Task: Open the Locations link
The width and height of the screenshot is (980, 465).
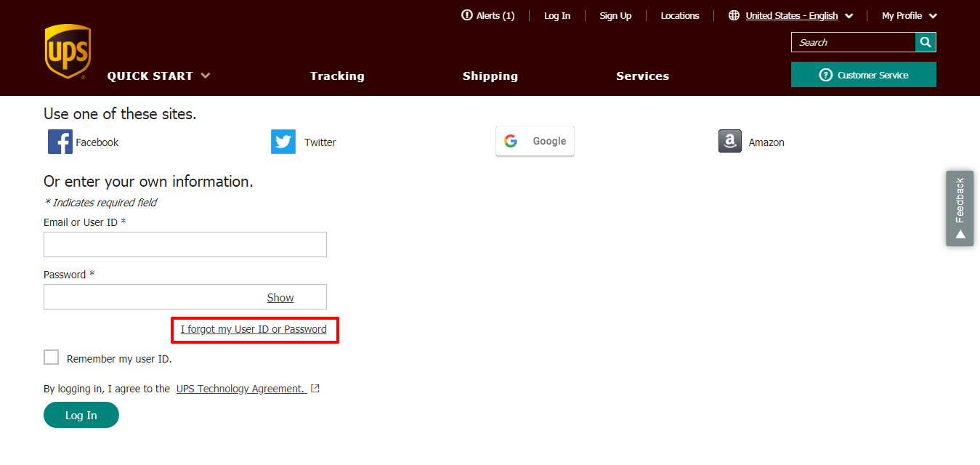Action: pyautogui.click(x=680, y=15)
